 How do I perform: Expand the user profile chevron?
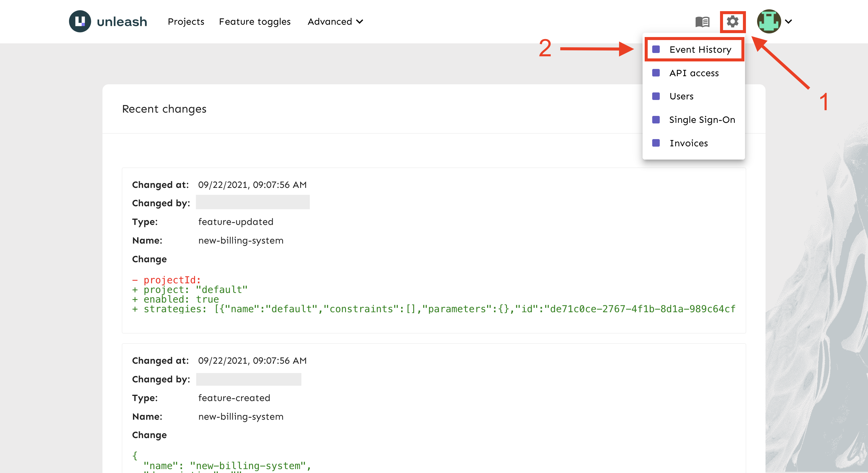click(x=788, y=22)
